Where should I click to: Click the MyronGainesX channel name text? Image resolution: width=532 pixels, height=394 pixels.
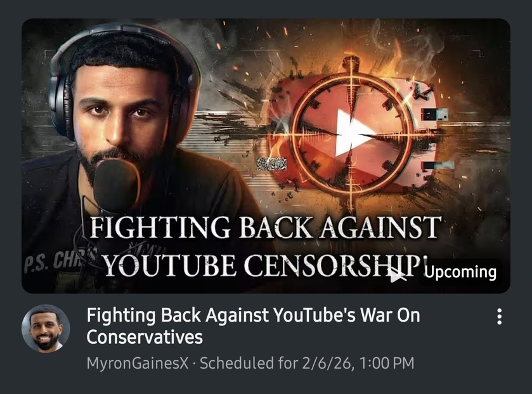pos(138,363)
